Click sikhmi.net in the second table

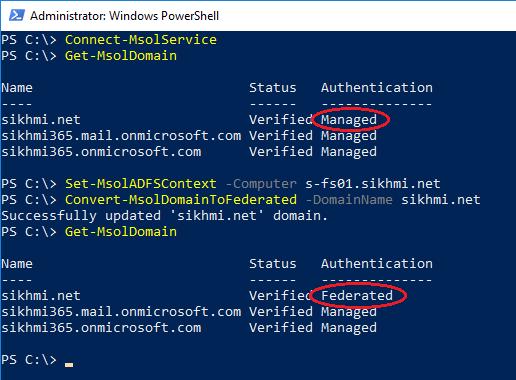coord(41,296)
